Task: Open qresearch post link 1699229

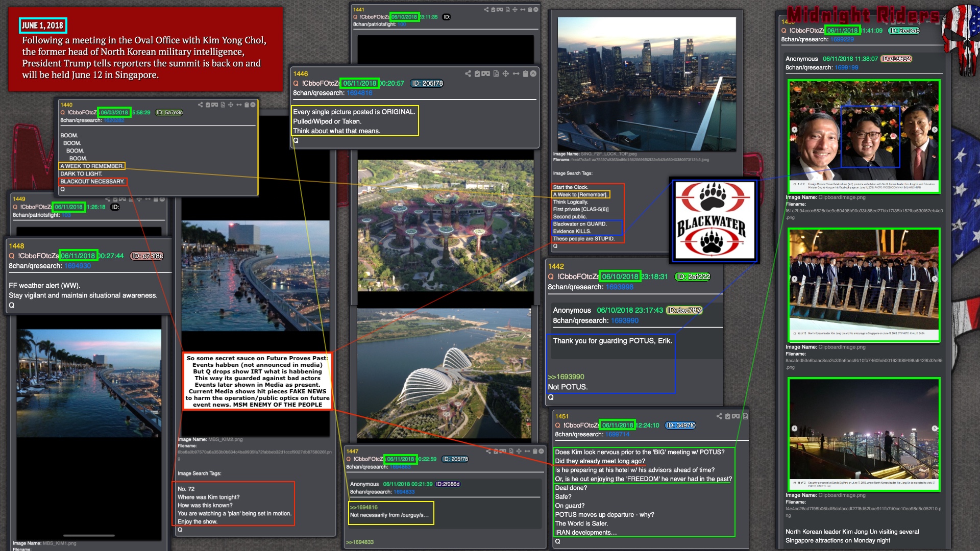Action: point(842,39)
